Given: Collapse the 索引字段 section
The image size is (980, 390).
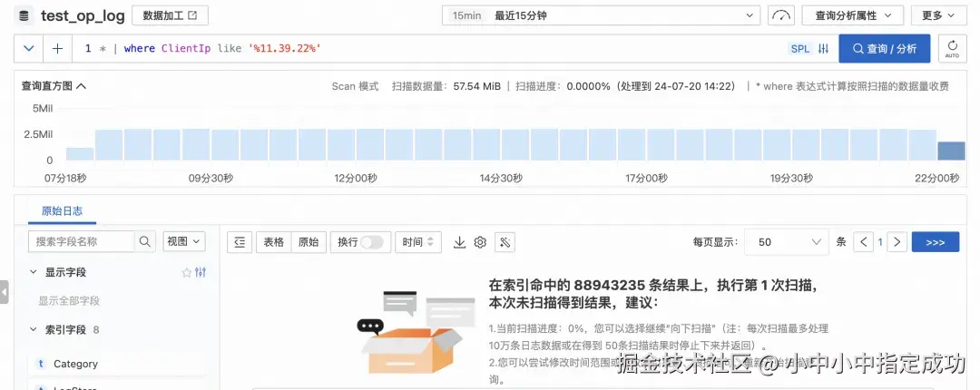Looking at the screenshot, I should (x=34, y=329).
